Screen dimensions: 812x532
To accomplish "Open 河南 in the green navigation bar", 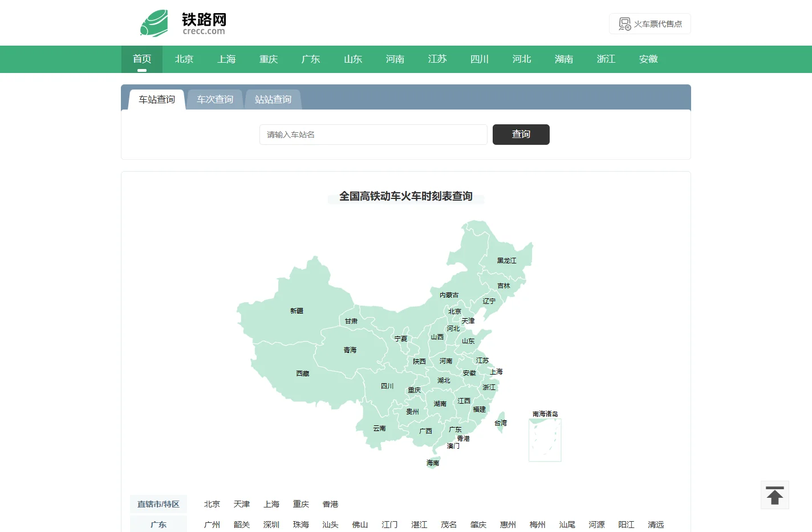I will (x=395, y=59).
